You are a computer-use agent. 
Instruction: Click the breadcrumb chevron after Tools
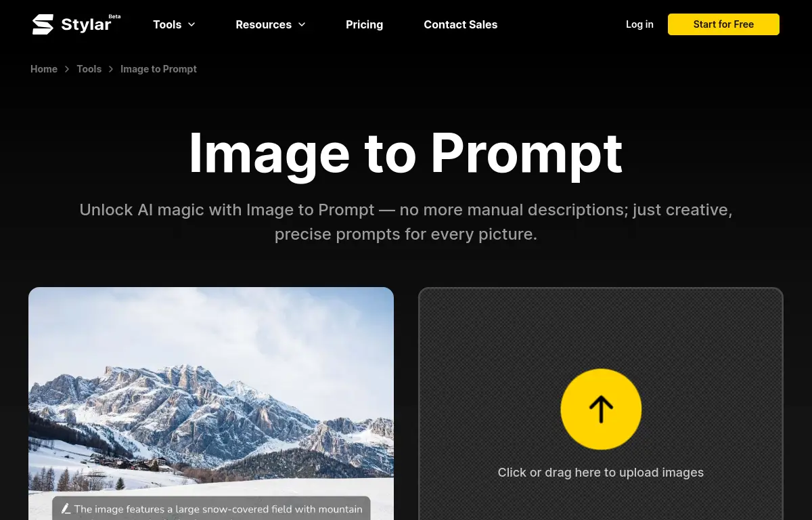click(111, 69)
